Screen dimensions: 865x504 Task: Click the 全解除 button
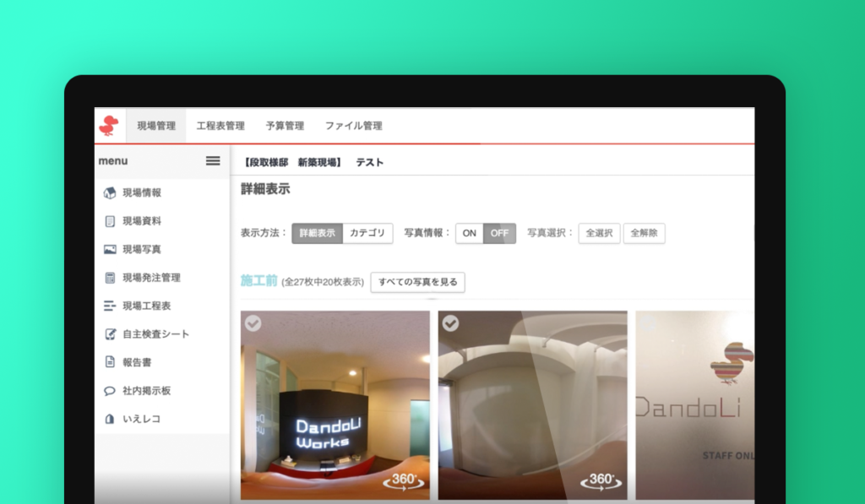coord(644,233)
